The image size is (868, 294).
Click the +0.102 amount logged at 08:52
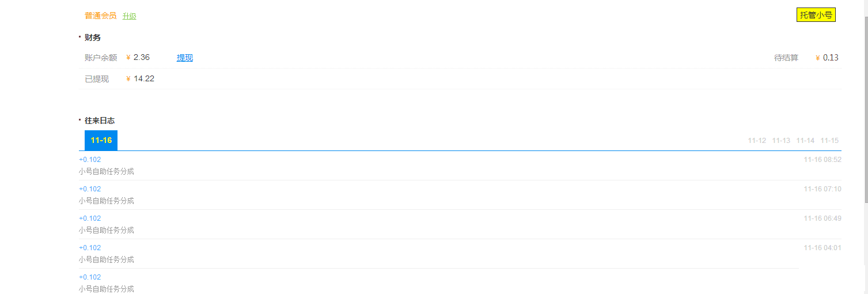pos(90,160)
